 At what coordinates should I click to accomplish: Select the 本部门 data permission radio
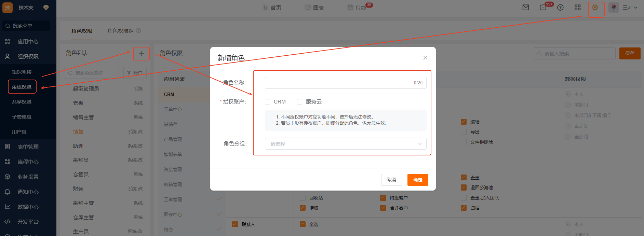tap(568, 105)
